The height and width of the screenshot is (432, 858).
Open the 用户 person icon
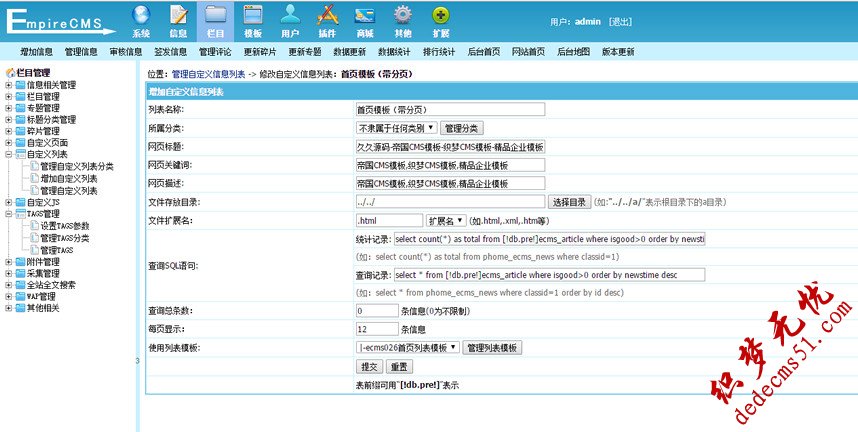click(290, 15)
